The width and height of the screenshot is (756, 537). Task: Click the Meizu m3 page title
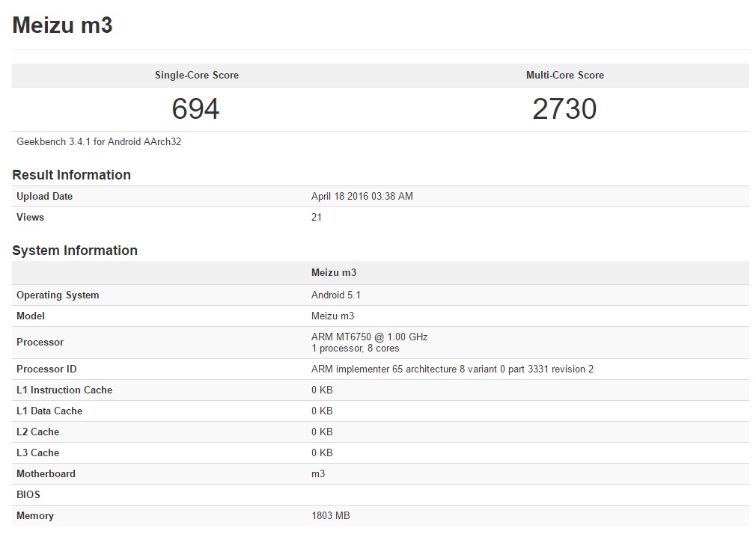click(62, 25)
